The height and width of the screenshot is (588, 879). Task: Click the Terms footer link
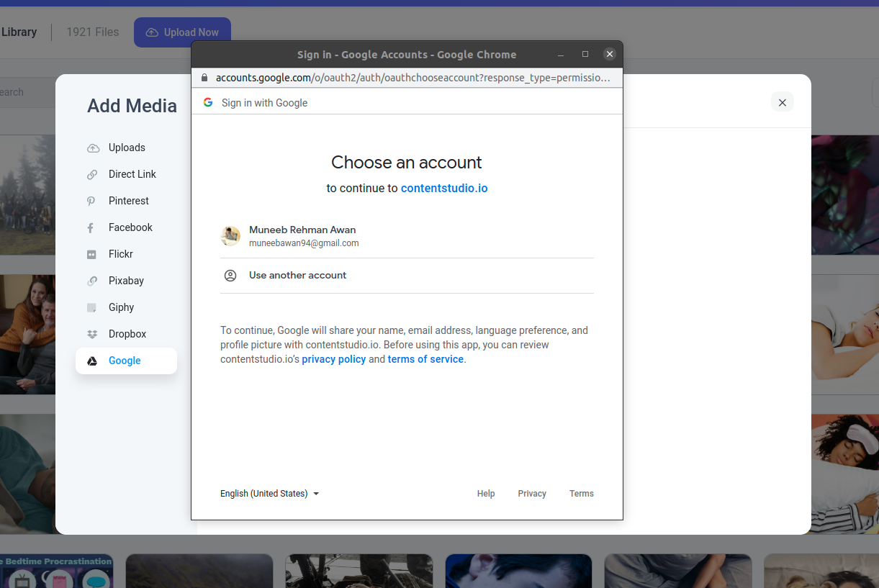(x=582, y=494)
